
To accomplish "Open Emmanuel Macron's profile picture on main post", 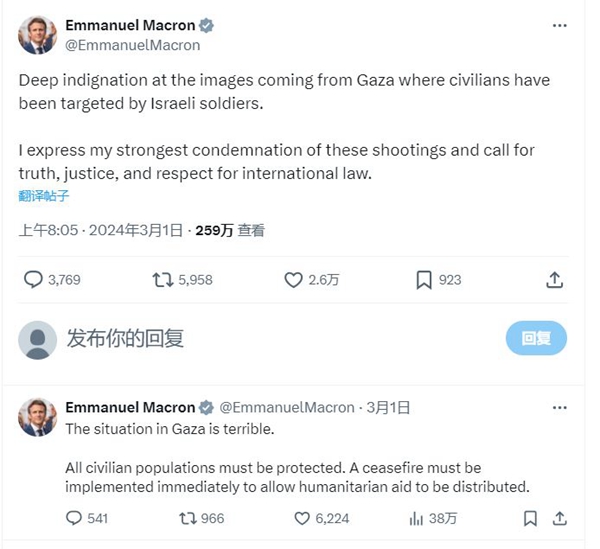I will [38, 34].
